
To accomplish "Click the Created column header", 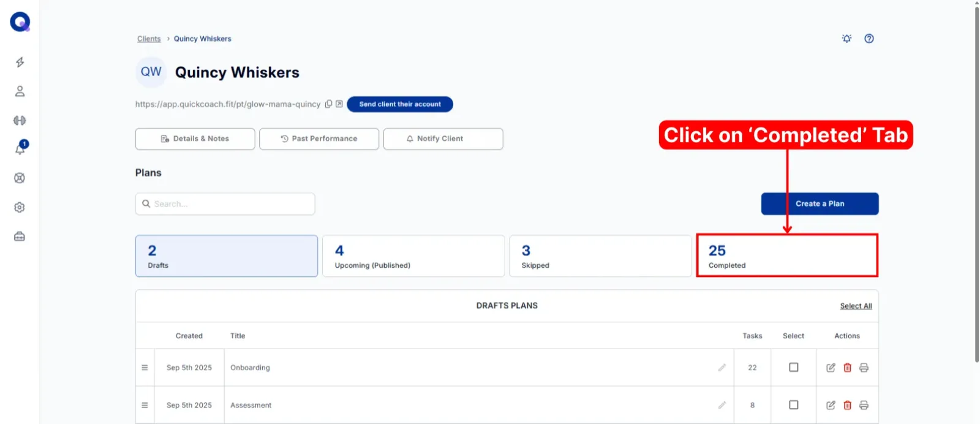I will [x=189, y=336].
